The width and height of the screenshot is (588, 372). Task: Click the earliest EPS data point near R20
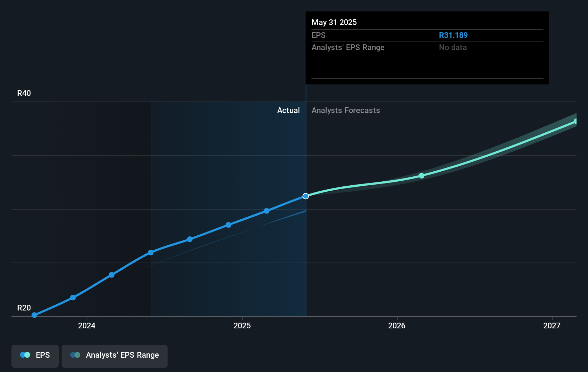coord(34,315)
